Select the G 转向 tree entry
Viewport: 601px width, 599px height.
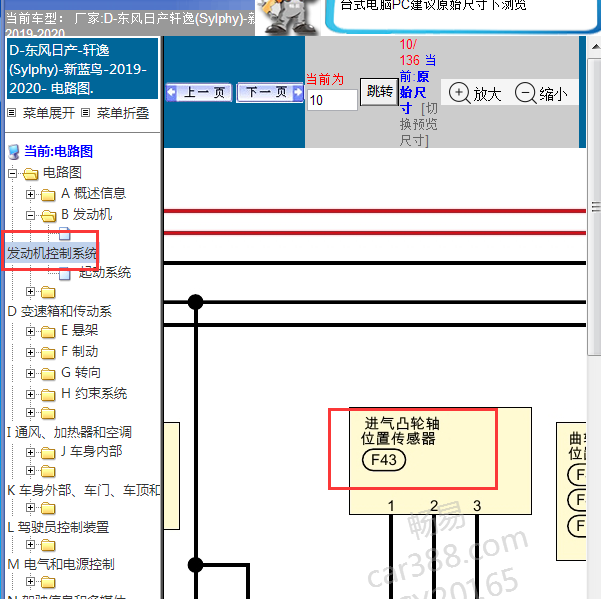click(x=81, y=372)
